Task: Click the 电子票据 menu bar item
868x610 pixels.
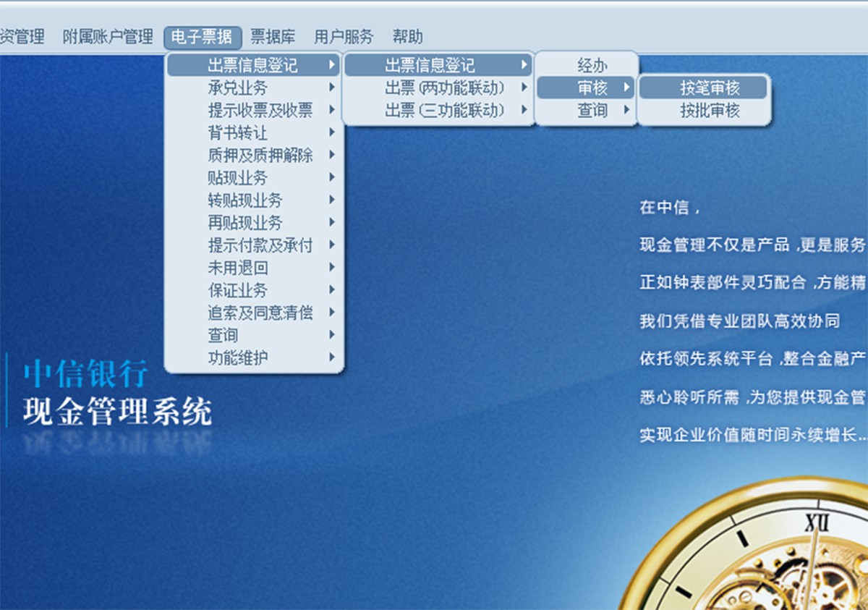Action: pyautogui.click(x=203, y=37)
